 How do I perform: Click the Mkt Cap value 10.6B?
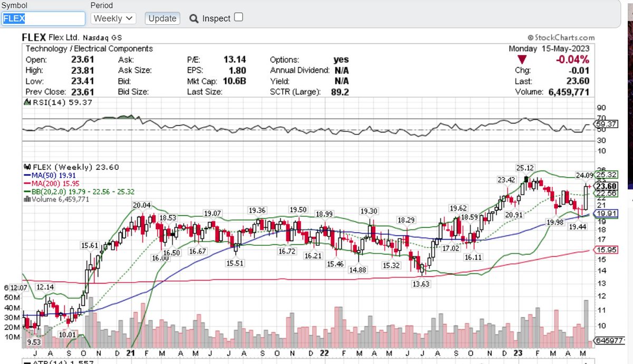point(234,81)
